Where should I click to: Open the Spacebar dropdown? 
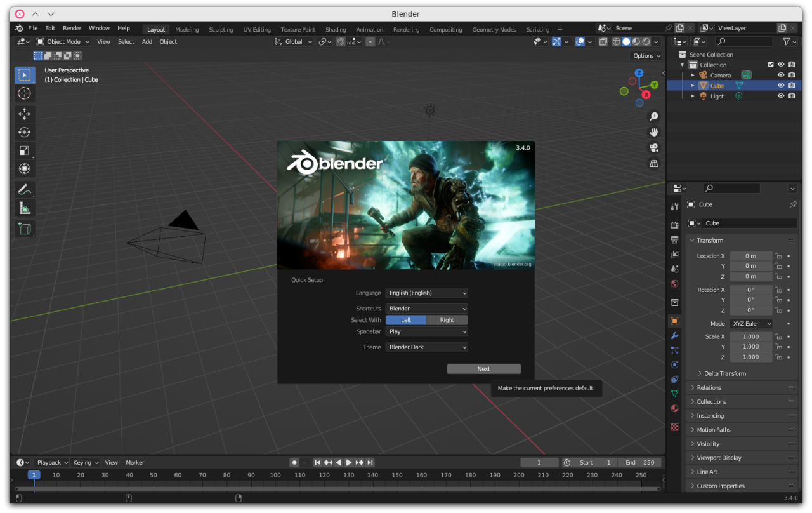427,331
